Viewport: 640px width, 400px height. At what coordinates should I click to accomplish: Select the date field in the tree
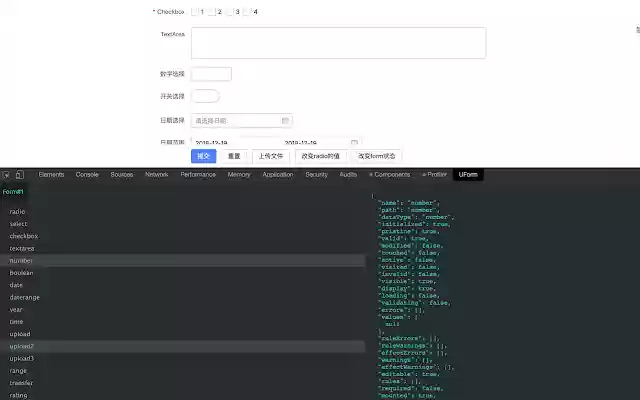[16, 285]
